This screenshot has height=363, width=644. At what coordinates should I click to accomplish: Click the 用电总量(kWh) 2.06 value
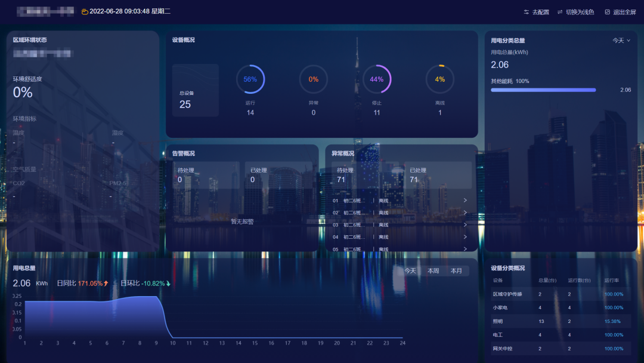(x=500, y=64)
